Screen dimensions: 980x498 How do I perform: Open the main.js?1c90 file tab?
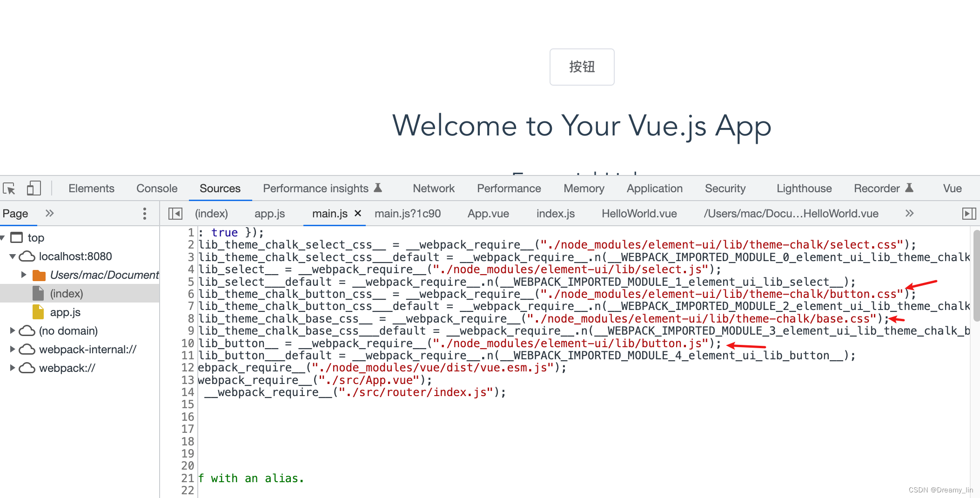pyautogui.click(x=408, y=214)
